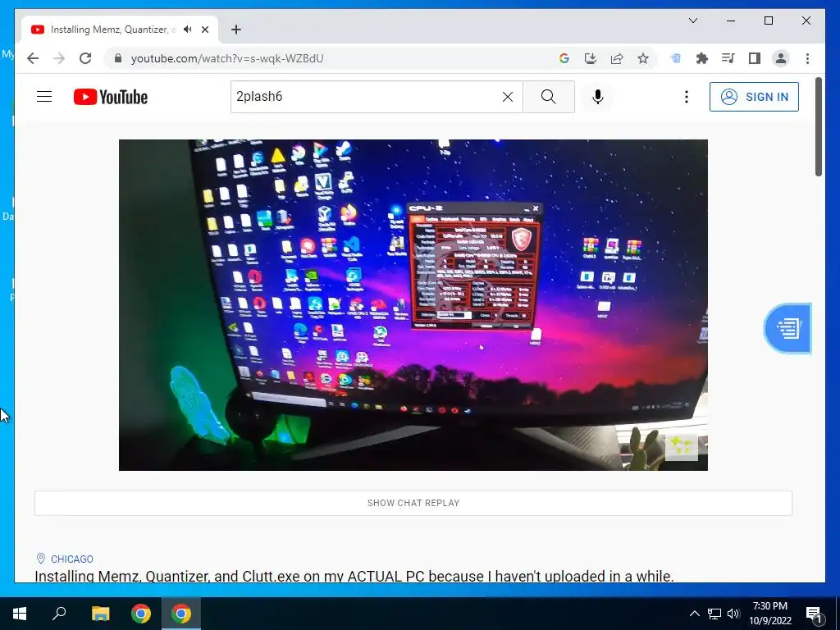
Task: Bookmark this tab with the star
Action: [x=643, y=58]
